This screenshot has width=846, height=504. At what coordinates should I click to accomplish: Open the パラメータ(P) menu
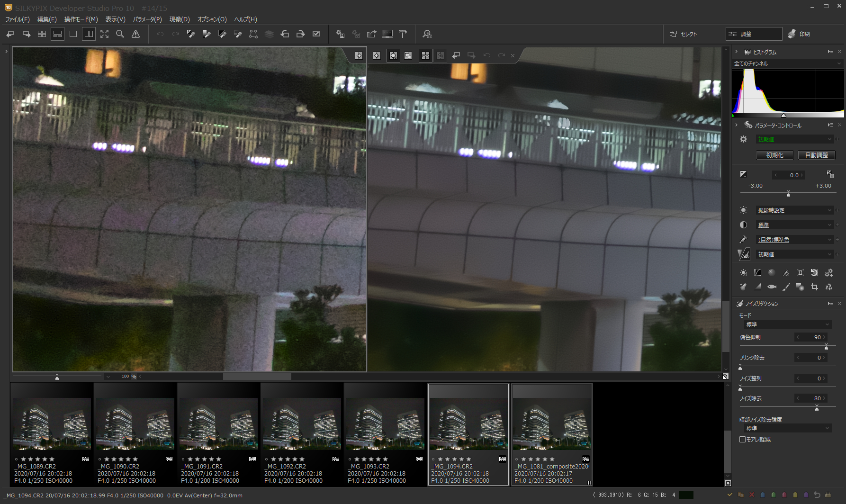click(x=147, y=19)
